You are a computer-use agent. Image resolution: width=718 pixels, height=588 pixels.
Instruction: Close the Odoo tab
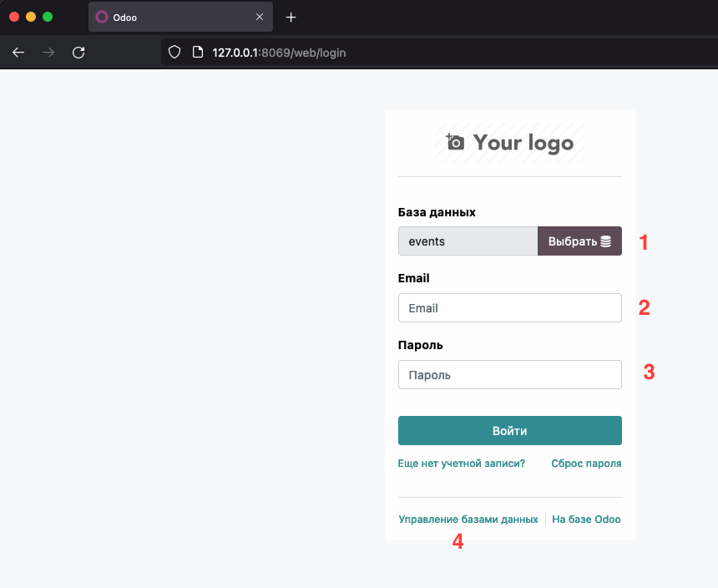[x=260, y=17]
